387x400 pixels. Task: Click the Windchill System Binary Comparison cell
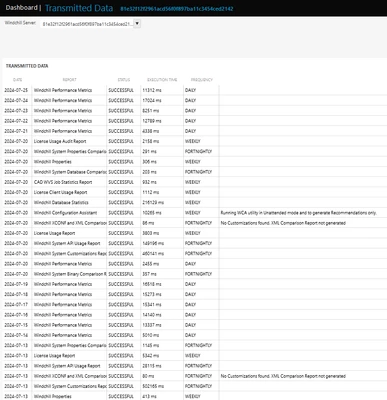tap(70, 274)
